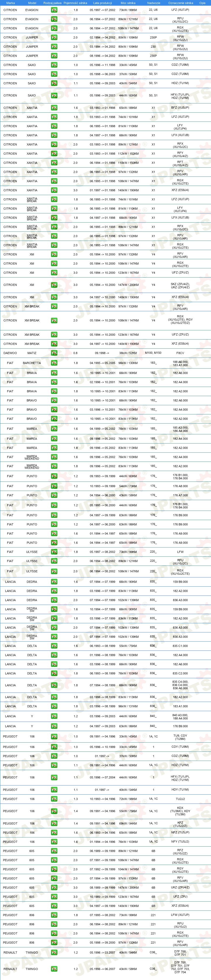Viewport: 211px width, 980px height.
Task: Click the engine code F8CV
Action: 180,353
